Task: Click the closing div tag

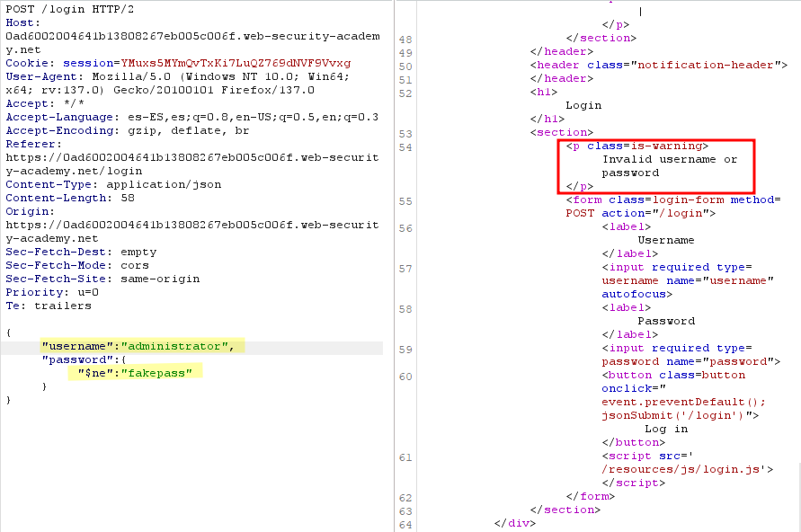Action: pyautogui.click(x=515, y=523)
